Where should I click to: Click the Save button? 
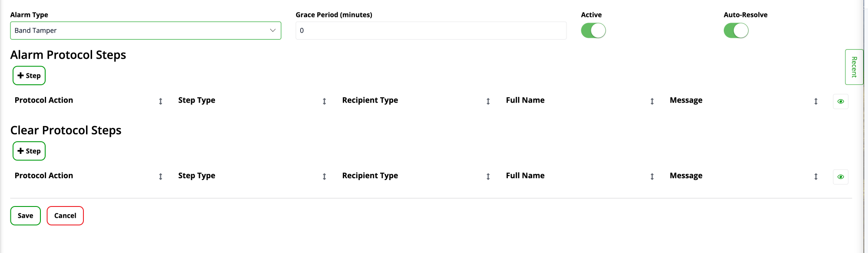[25, 216]
